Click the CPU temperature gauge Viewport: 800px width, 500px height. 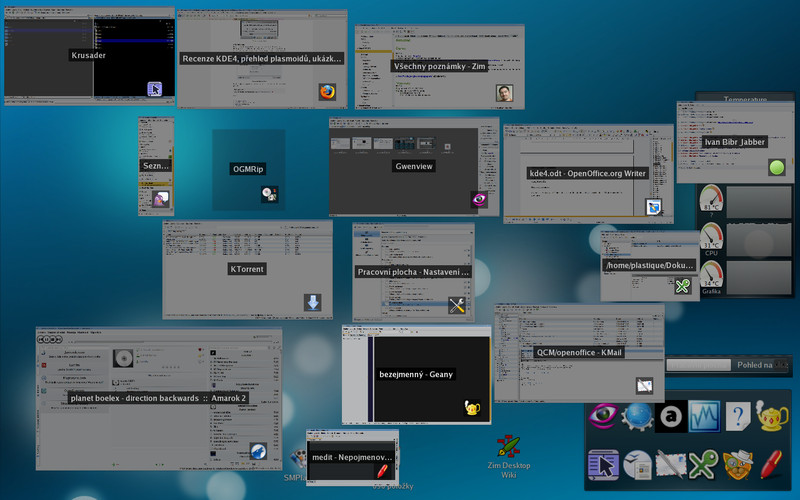(x=711, y=238)
